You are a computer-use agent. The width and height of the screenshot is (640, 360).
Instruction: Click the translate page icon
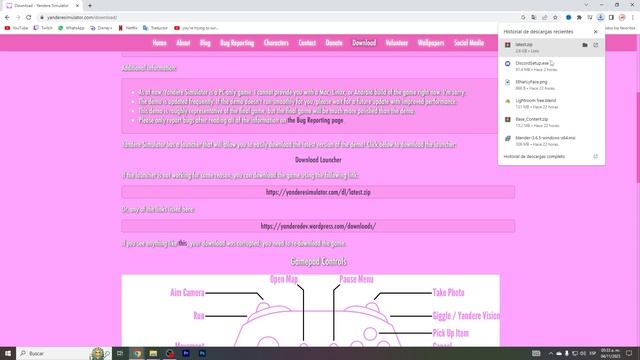[534, 18]
